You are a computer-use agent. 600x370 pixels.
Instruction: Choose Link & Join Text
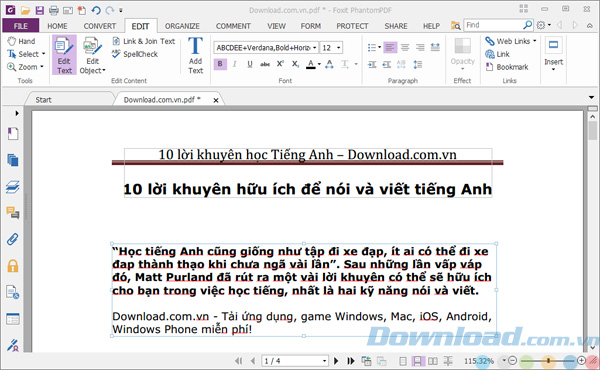[143, 41]
